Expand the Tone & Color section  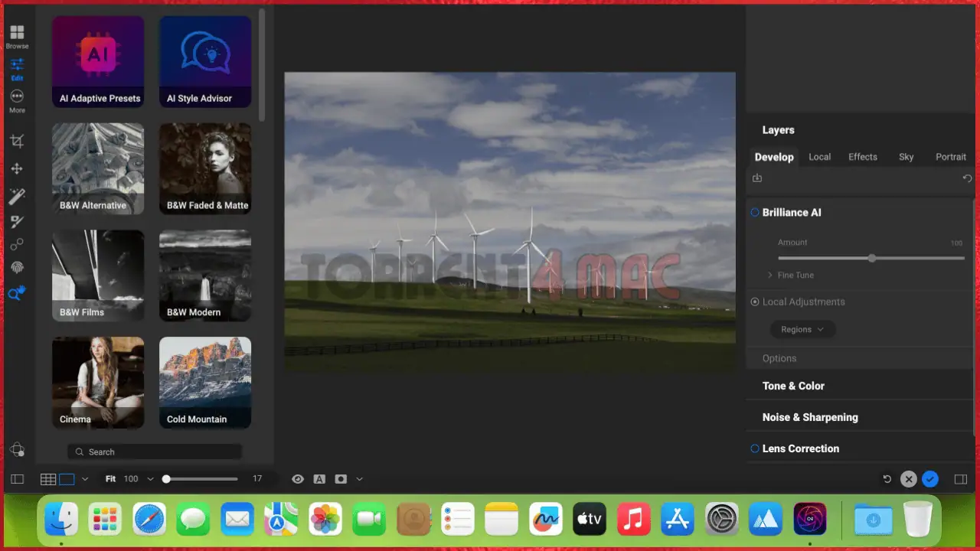tap(793, 386)
